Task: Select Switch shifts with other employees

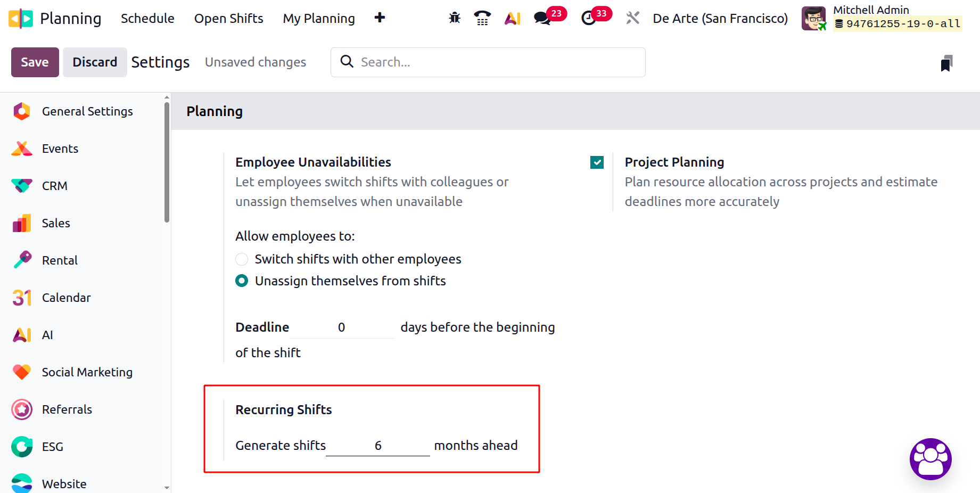Action: tap(242, 259)
